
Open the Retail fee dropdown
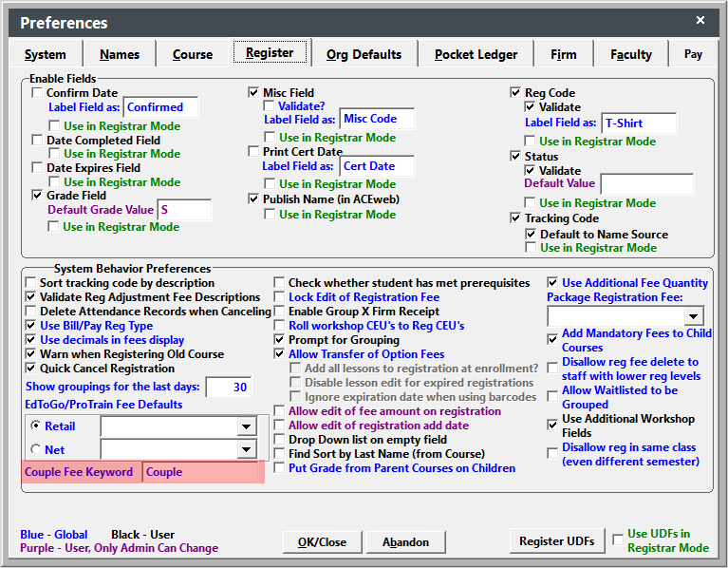click(x=246, y=426)
